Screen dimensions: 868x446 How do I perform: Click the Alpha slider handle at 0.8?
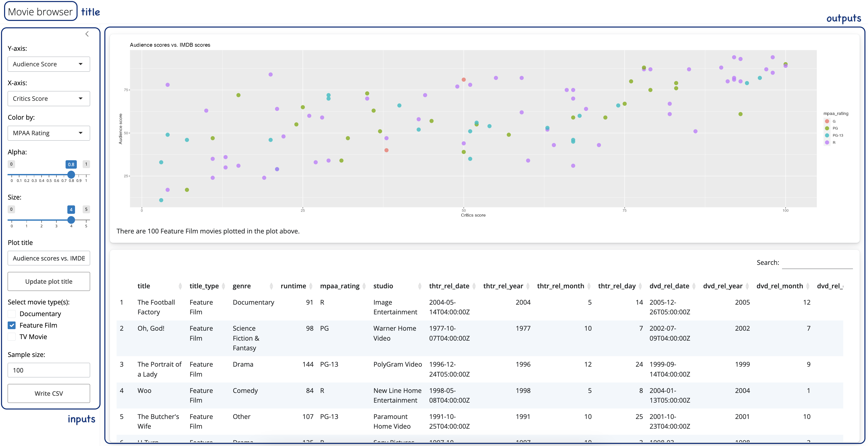[x=71, y=175]
